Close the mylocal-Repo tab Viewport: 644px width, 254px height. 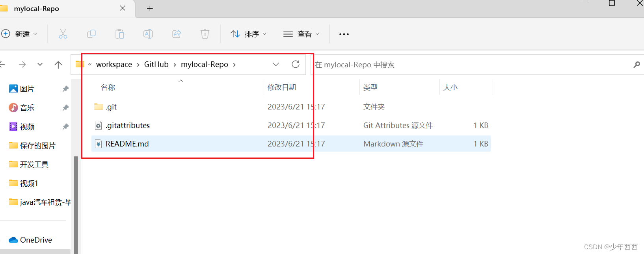[x=123, y=8]
